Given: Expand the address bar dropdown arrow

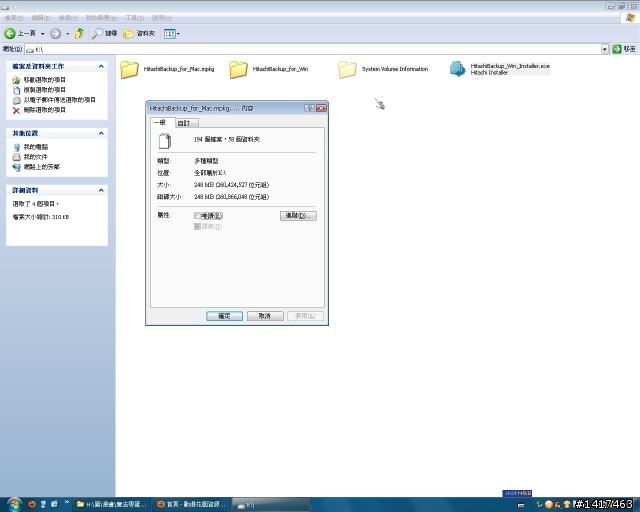Looking at the screenshot, I should pyautogui.click(x=604, y=49).
